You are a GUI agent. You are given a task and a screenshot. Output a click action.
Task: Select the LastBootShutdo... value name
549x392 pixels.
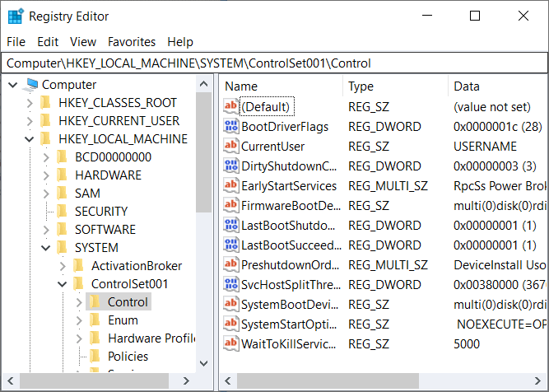point(288,226)
